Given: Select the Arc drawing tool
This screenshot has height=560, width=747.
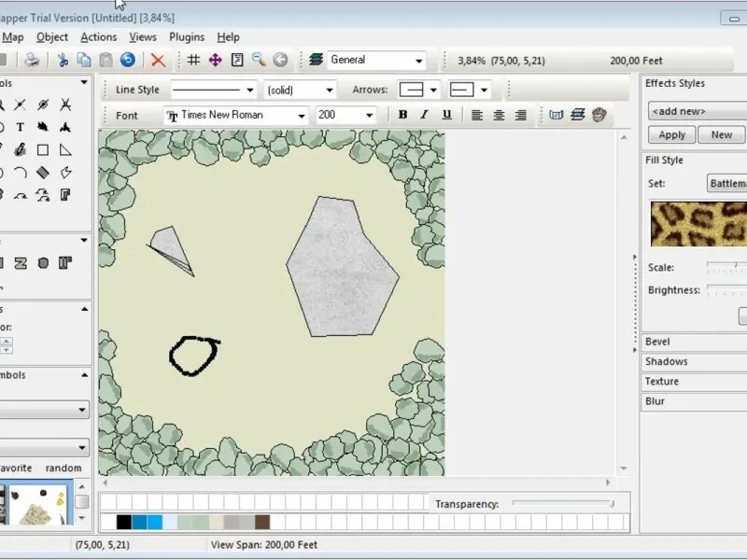Looking at the screenshot, I should pos(20,173).
